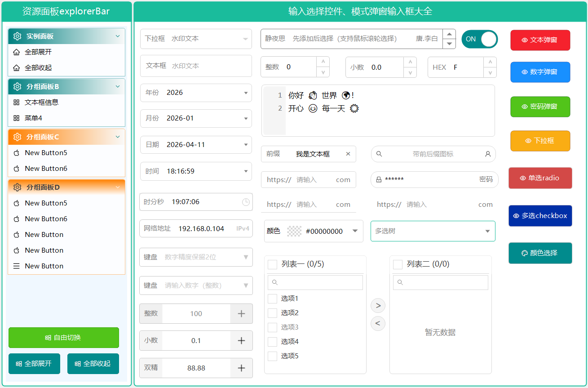Click the red 文本弹窗 button
This screenshot has width=588, height=388.
pos(540,40)
